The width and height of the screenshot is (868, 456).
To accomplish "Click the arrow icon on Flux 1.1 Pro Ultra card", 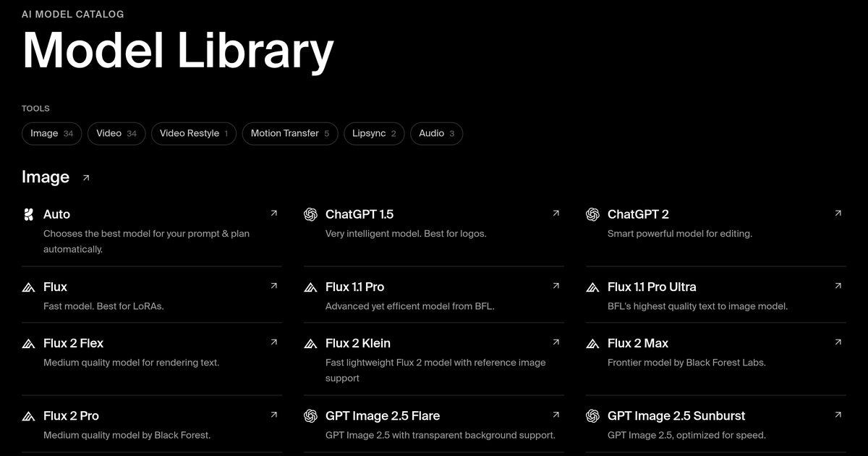I will (838, 286).
